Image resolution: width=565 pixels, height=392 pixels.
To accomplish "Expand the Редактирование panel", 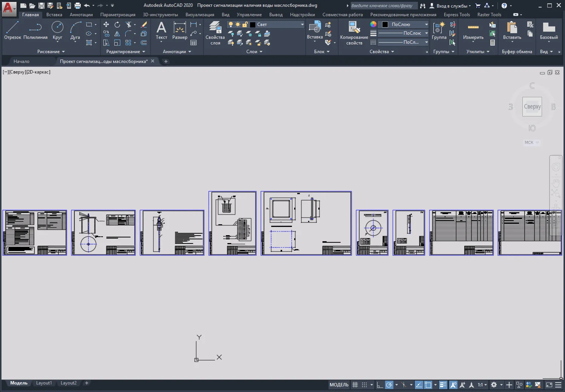I will 126,52.
